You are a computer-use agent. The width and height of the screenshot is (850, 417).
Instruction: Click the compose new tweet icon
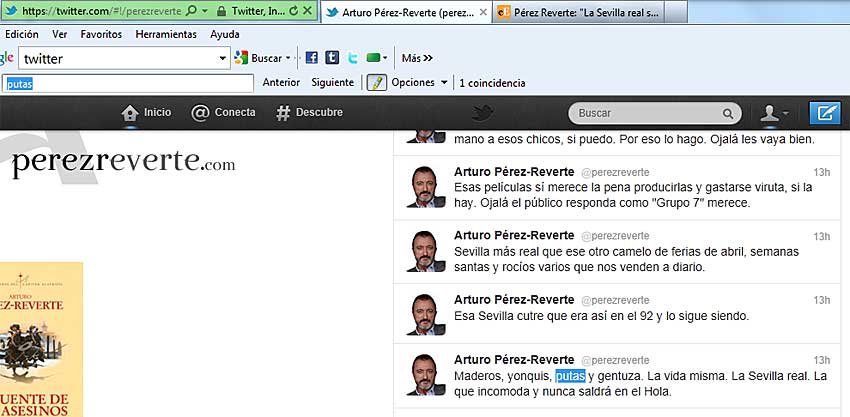coord(824,113)
